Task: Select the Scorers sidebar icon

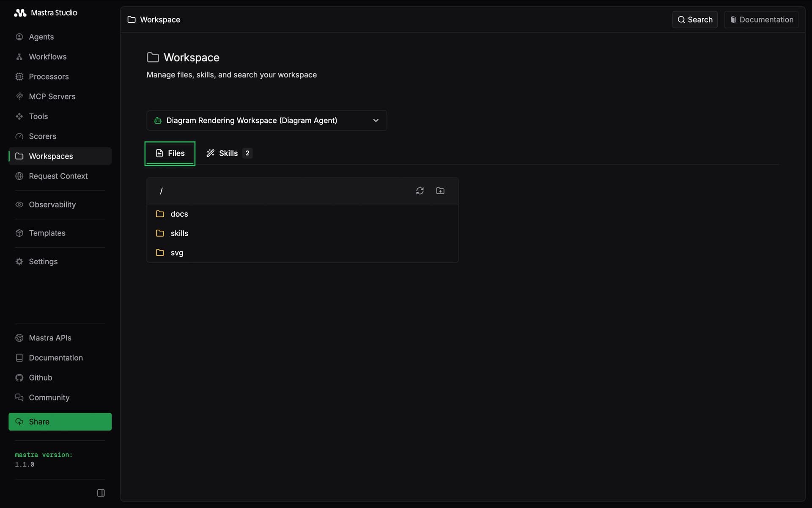Action: 19,136
